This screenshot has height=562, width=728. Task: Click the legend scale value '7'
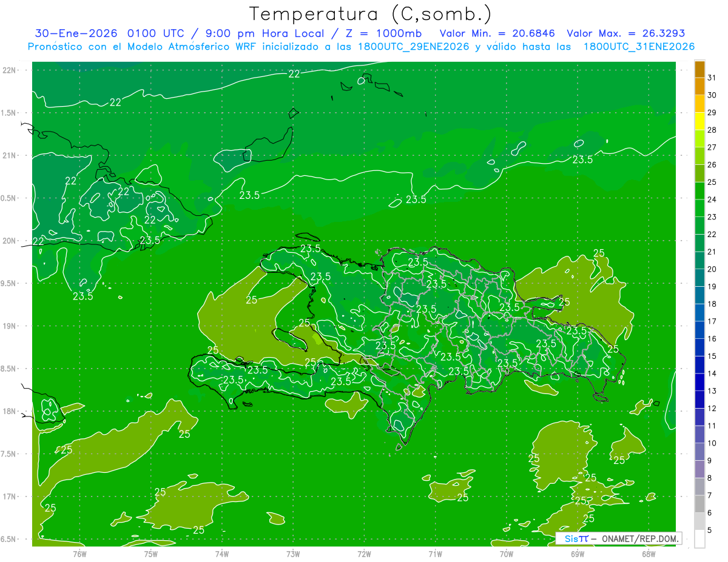click(710, 495)
